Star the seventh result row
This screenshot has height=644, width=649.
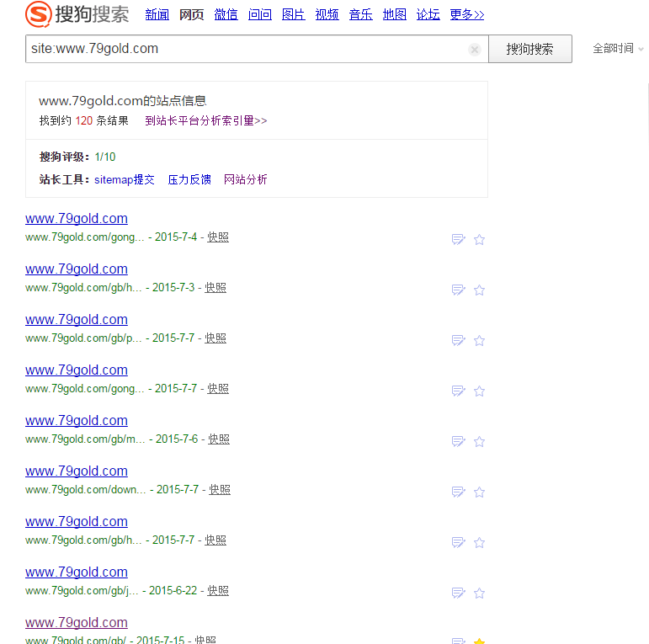point(480,543)
